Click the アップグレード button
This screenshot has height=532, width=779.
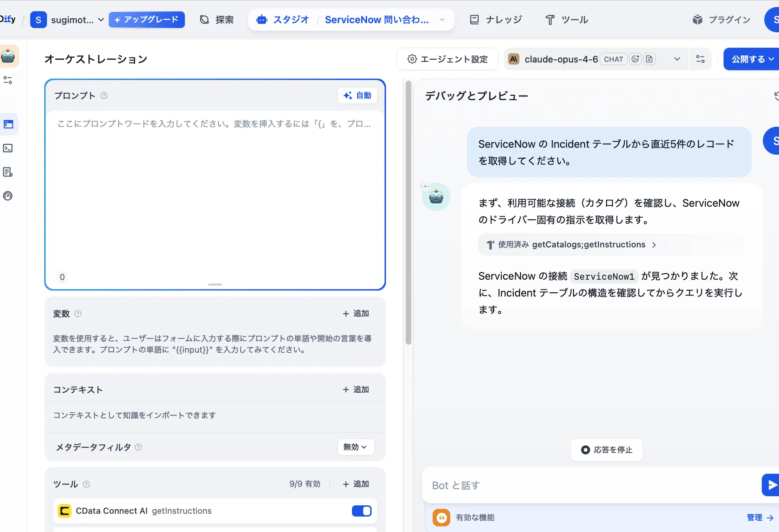(x=147, y=20)
